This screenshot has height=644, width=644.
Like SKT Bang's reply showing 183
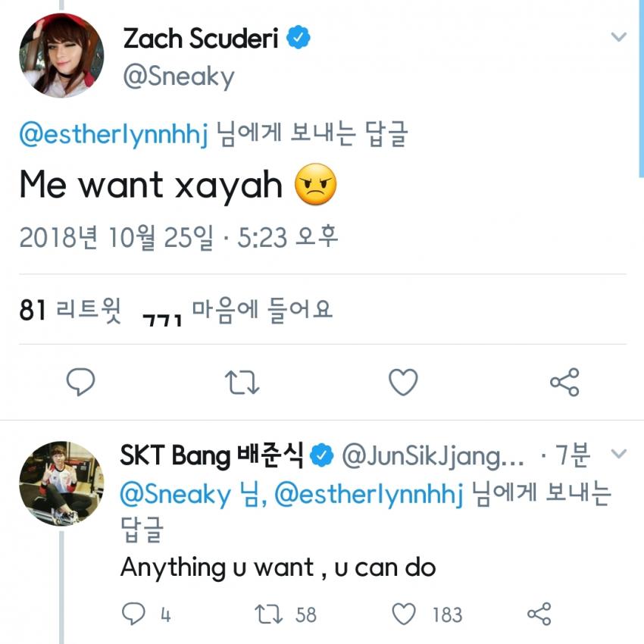pos(405,613)
